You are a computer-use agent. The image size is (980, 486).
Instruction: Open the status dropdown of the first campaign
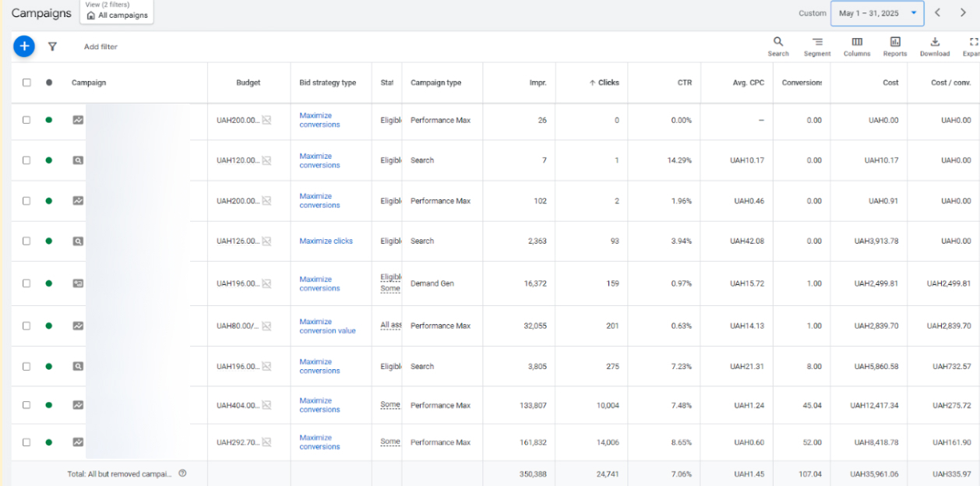click(x=48, y=120)
